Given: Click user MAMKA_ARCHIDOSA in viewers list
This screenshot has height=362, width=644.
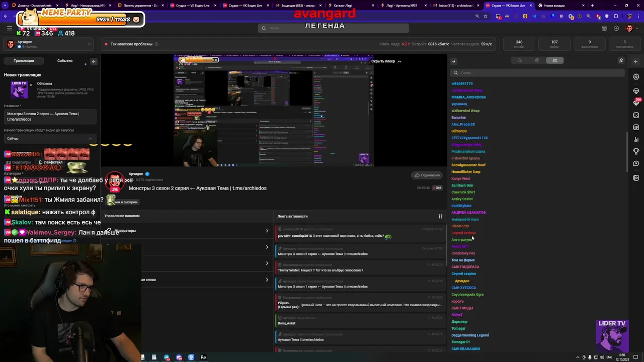Looking at the screenshot, I should (x=468, y=97).
